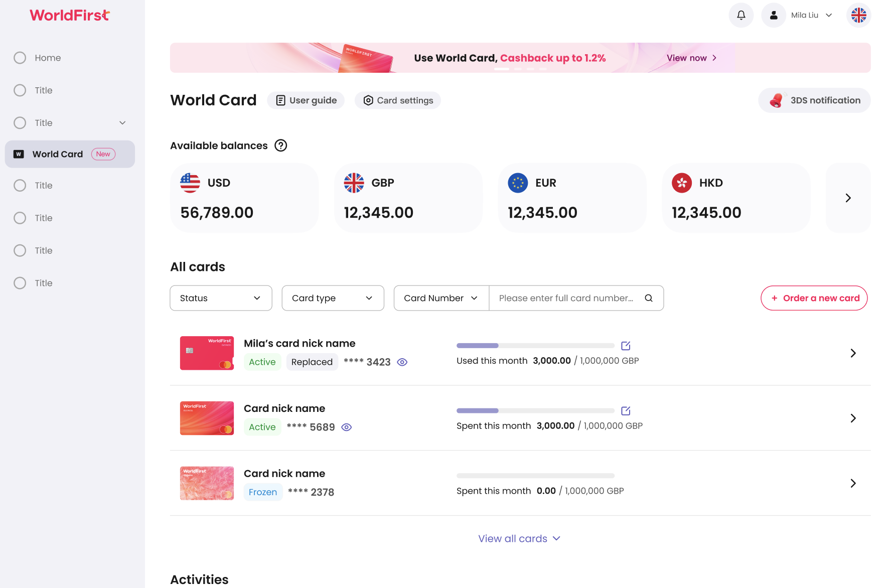Click Order a new card button
The height and width of the screenshot is (588, 891).
pos(814,298)
